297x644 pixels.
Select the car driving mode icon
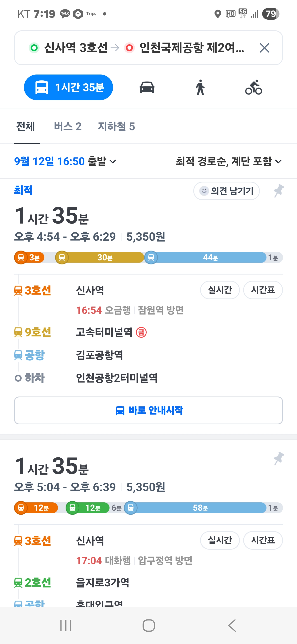pyautogui.click(x=147, y=88)
